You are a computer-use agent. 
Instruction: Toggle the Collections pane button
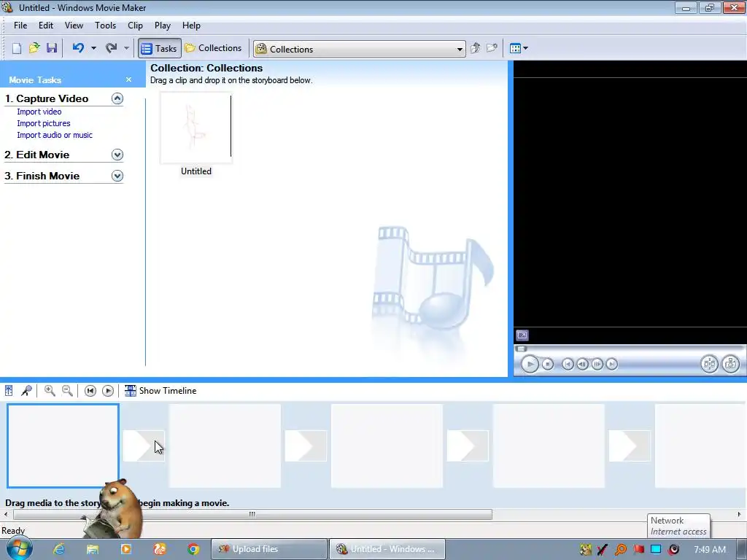pyautogui.click(x=214, y=48)
